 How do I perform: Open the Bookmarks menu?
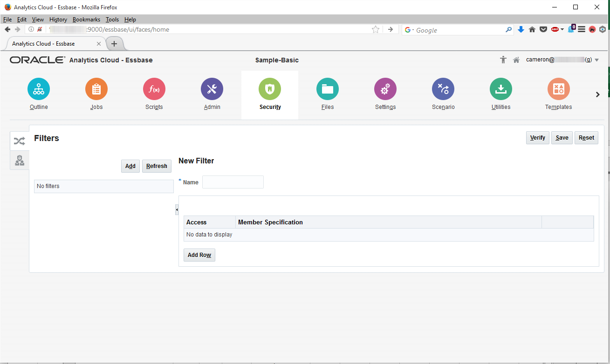coord(86,20)
